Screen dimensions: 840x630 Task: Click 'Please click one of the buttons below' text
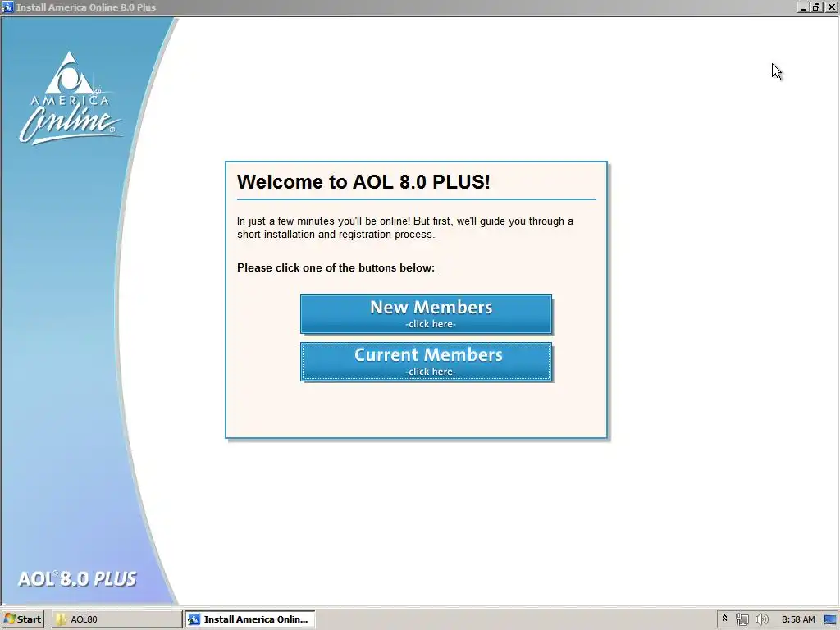pyautogui.click(x=336, y=268)
